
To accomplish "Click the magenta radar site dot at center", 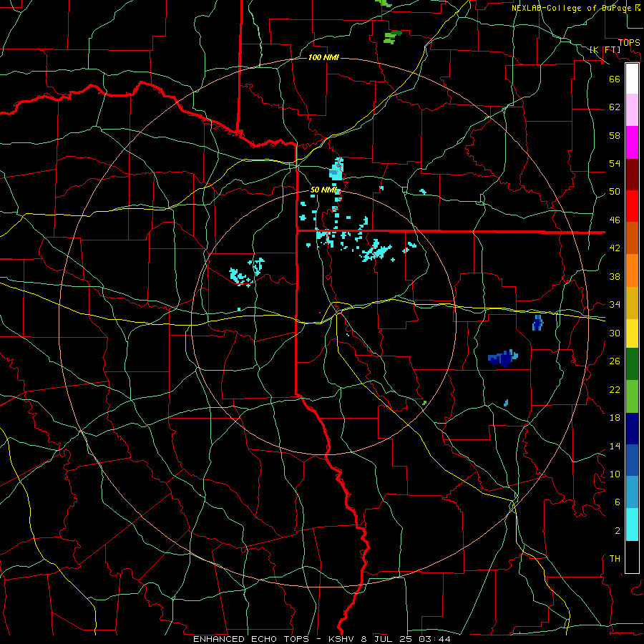I will pos(320,313).
